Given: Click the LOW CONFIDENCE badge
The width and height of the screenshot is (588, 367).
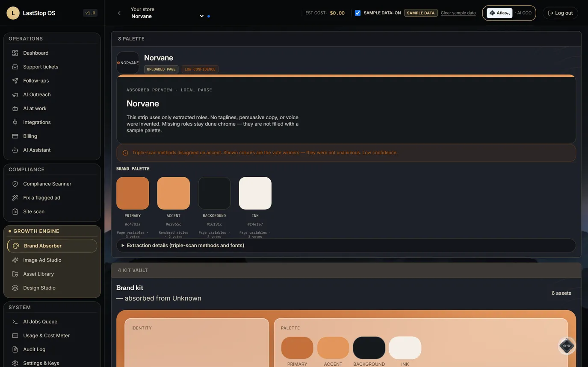Looking at the screenshot, I should click(200, 69).
